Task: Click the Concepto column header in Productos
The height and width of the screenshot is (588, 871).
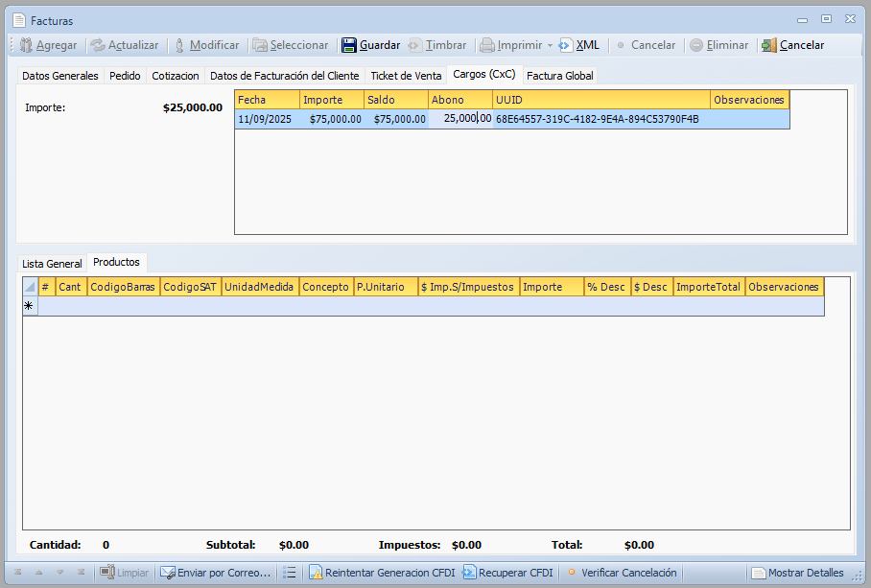Action: point(325,287)
